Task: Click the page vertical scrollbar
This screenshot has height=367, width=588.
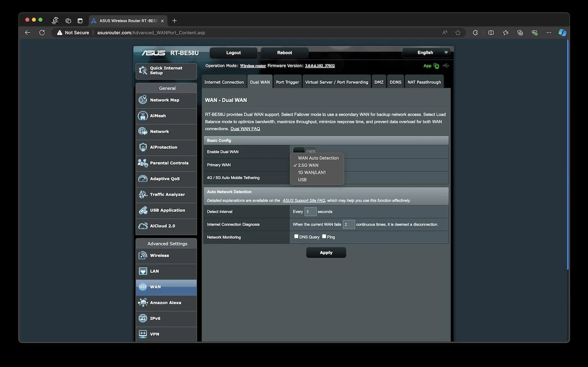Action: click(567, 155)
